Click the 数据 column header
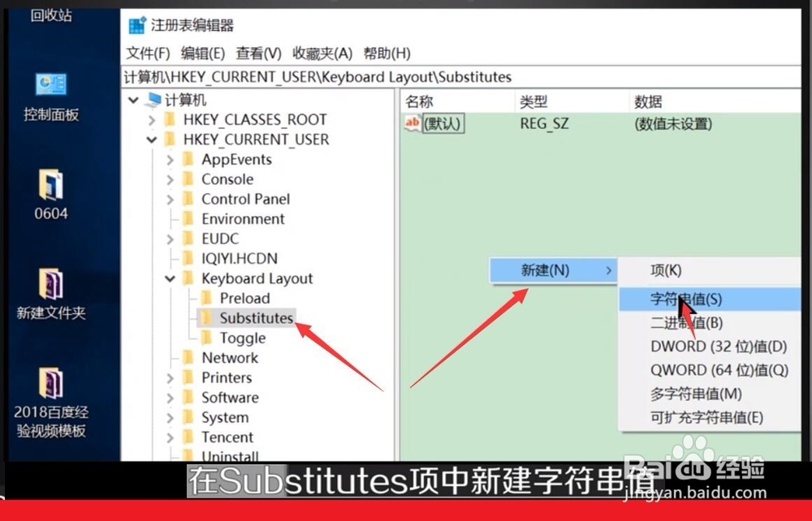 [x=715, y=101]
